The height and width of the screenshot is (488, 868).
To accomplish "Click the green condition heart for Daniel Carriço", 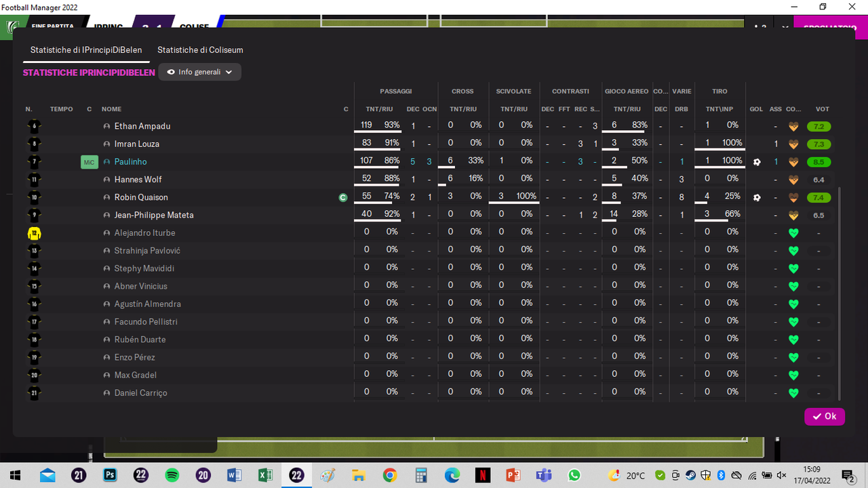I will coord(793,393).
